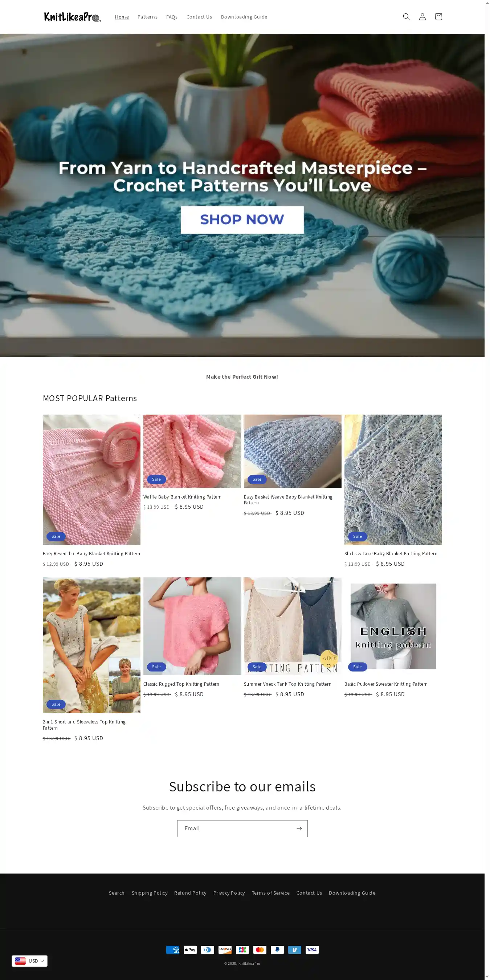Click the Mastercard payment icon
The width and height of the screenshot is (490, 980).
pyautogui.click(x=260, y=949)
